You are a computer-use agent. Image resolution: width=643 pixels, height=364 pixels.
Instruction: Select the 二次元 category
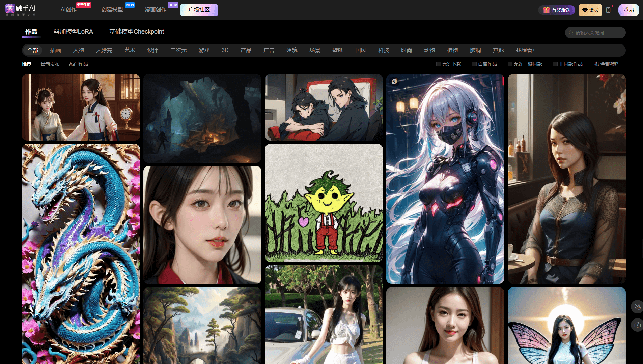pos(178,50)
